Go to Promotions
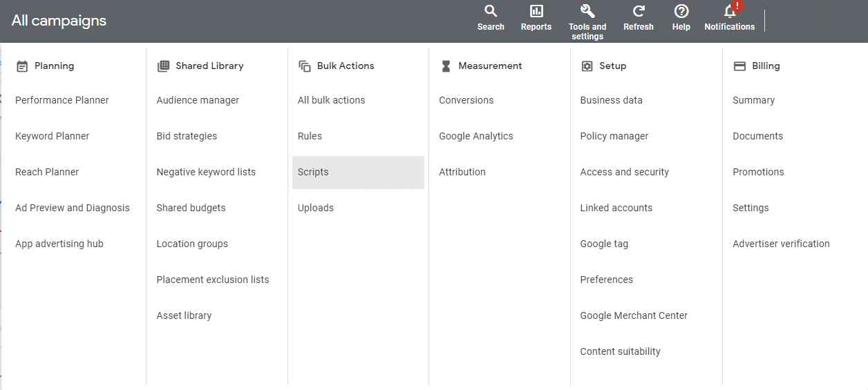 [x=759, y=172]
